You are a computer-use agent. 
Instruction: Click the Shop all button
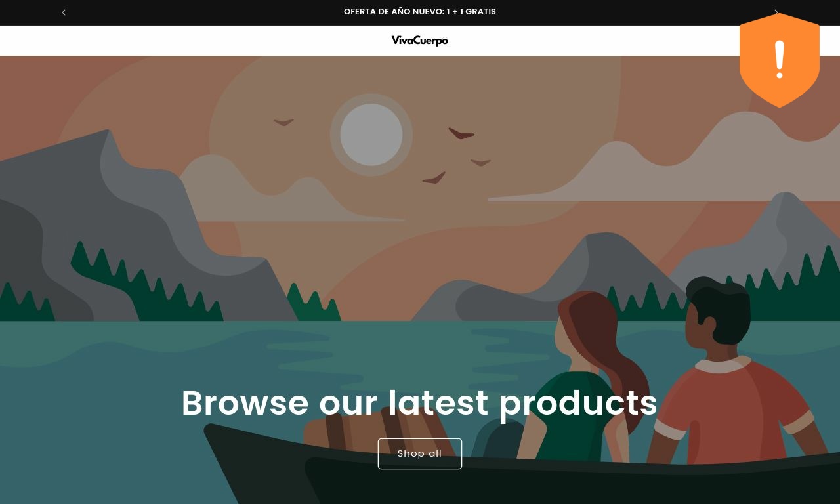click(x=420, y=453)
